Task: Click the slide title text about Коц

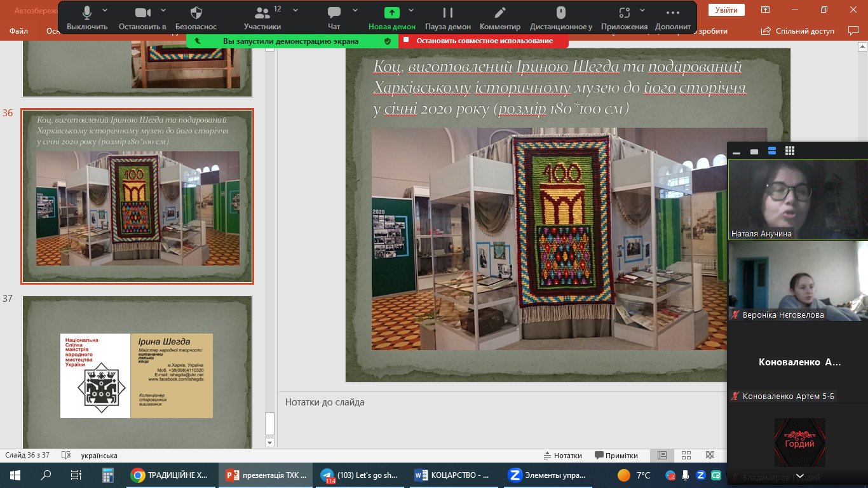Action: coord(560,88)
